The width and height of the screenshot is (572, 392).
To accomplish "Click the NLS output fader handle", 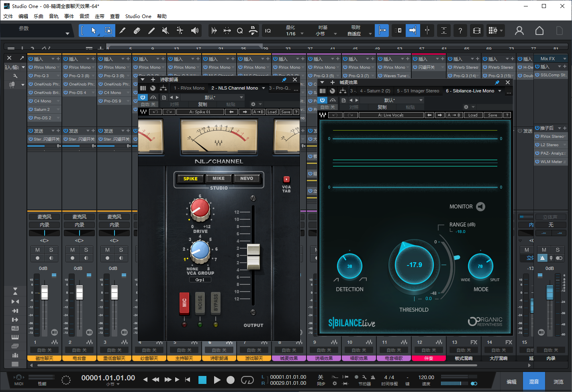I will click(253, 256).
